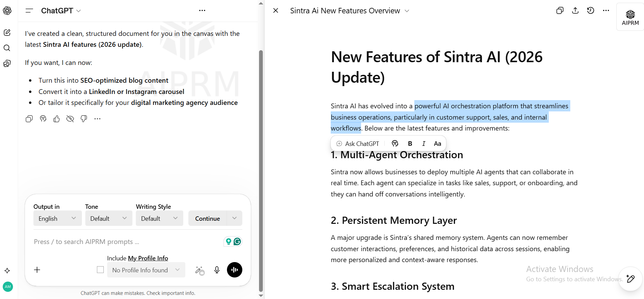This screenshot has height=299, width=644.
Task: Open canvas more options menu
Action: [x=606, y=11]
